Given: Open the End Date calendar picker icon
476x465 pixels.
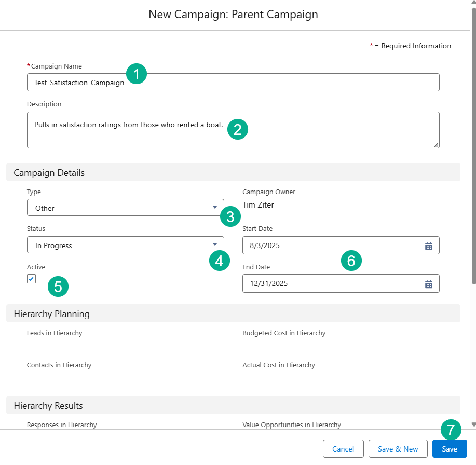Looking at the screenshot, I should (429, 284).
